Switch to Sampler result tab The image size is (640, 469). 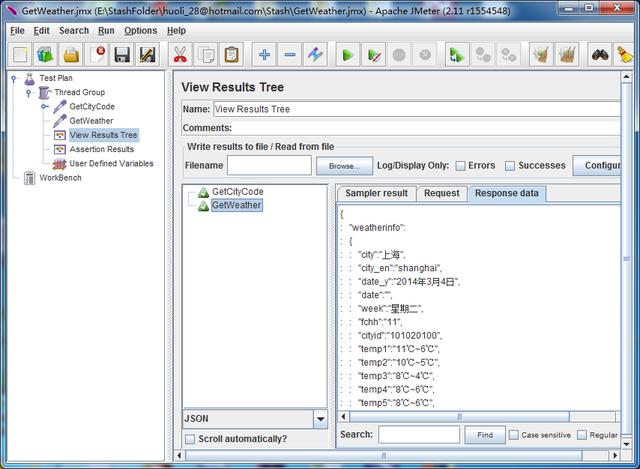(x=376, y=193)
